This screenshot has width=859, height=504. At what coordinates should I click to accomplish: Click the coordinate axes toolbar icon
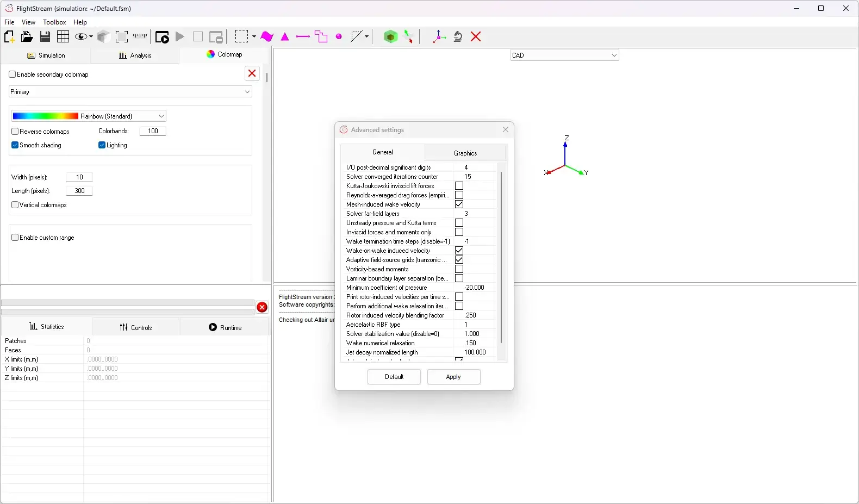coord(439,37)
